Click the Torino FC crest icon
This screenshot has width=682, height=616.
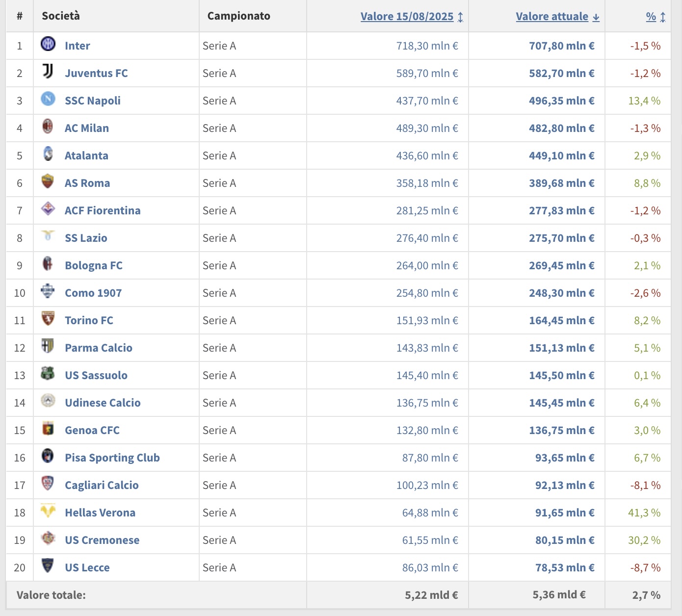48,319
